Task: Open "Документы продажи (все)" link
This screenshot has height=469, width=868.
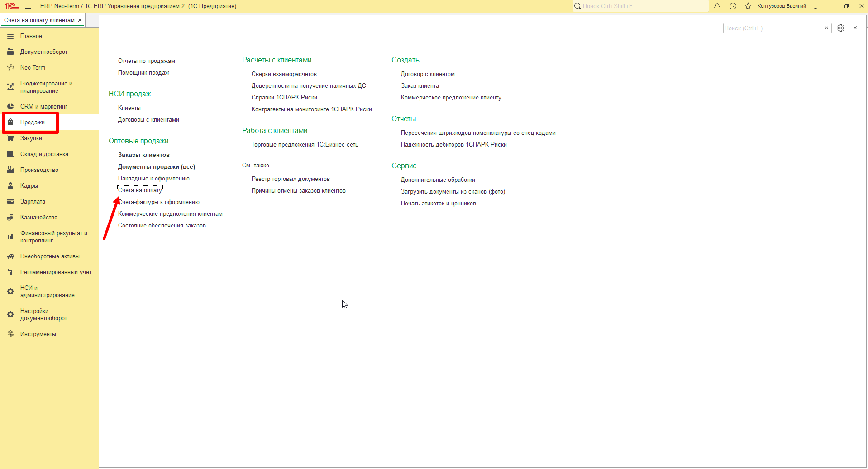Action: (157, 167)
